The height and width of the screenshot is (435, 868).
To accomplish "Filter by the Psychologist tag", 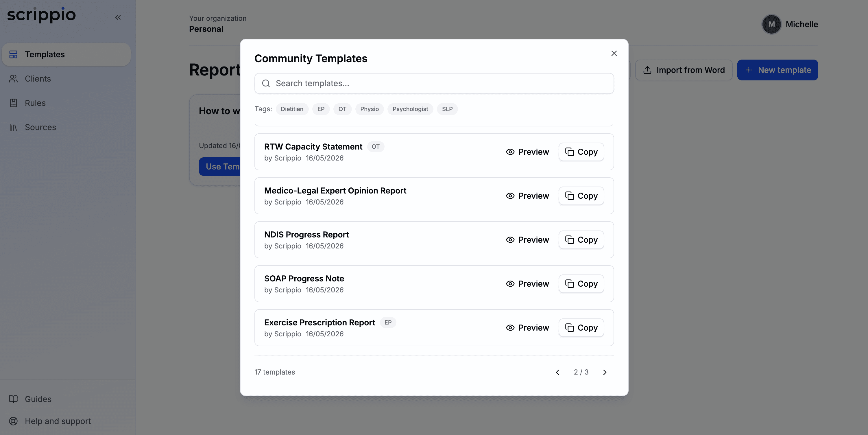I will coord(410,109).
